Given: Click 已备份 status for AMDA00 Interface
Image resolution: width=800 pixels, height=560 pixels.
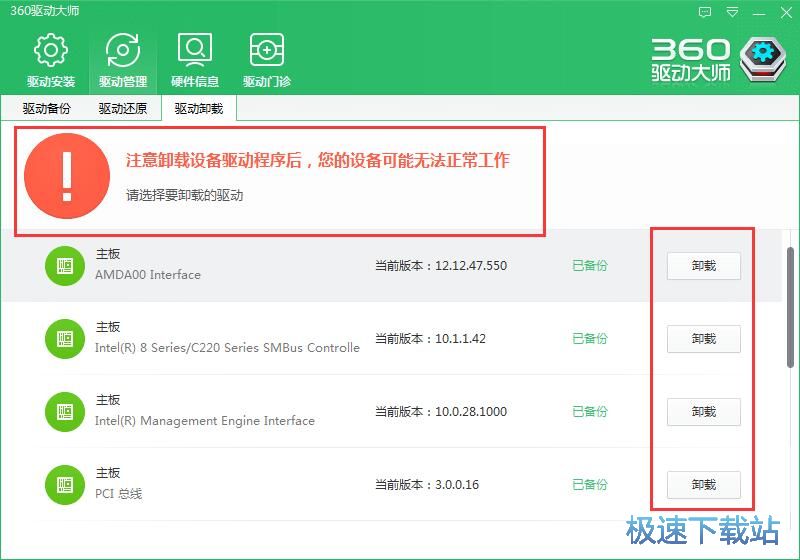Looking at the screenshot, I should (590, 266).
